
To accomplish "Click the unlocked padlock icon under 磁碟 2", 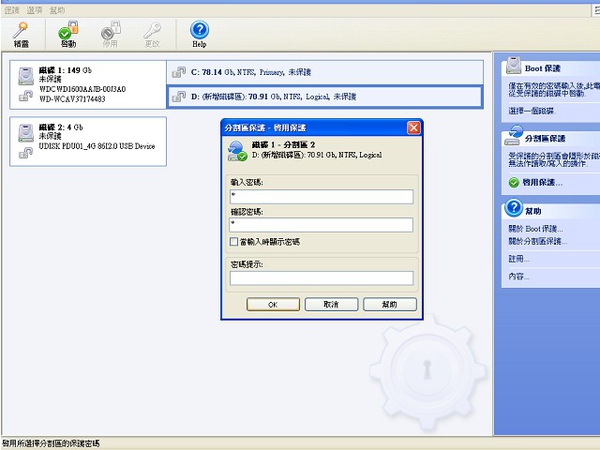I will point(26,153).
